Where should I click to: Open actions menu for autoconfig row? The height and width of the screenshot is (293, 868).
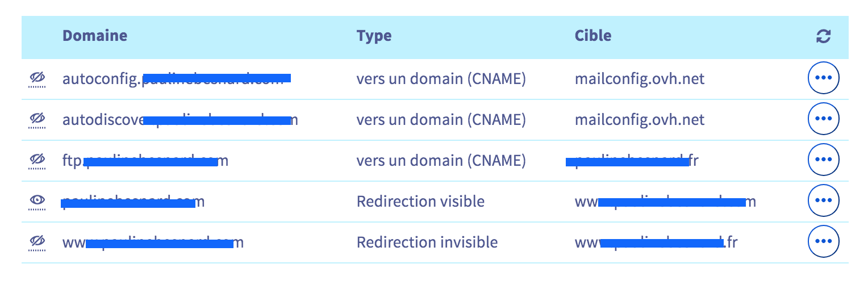coord(823,79)
